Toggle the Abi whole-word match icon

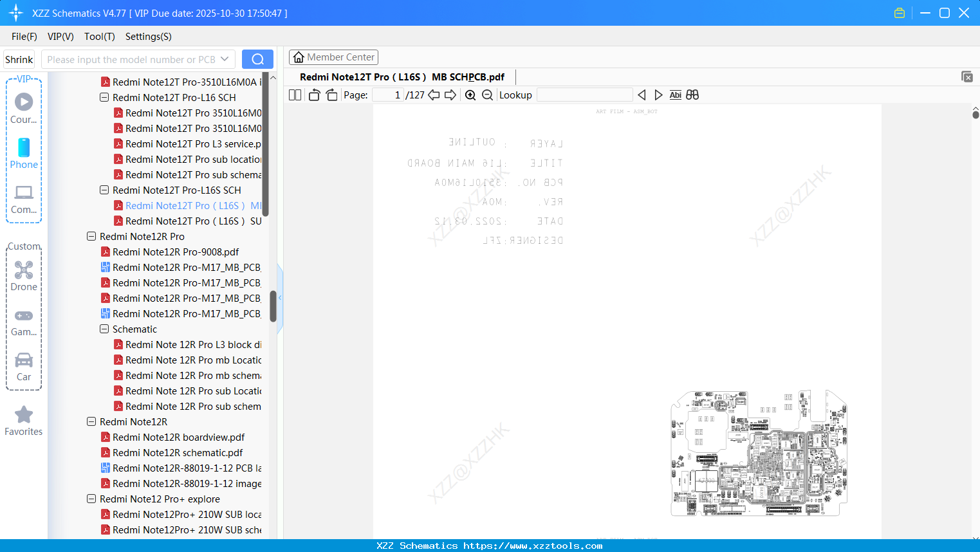click(x=675, y=95)
